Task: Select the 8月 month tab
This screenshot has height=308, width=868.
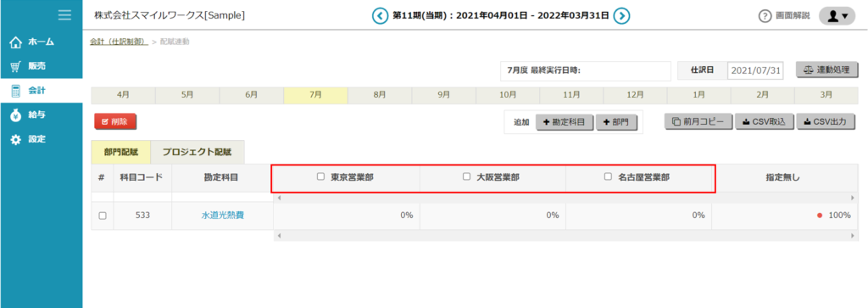Action: 380,95
